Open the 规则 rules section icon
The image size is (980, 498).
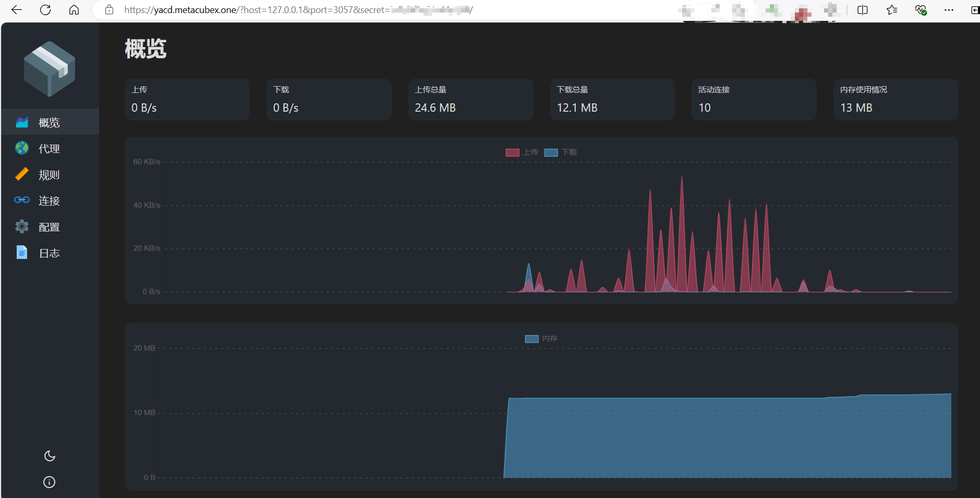[21, 174]
